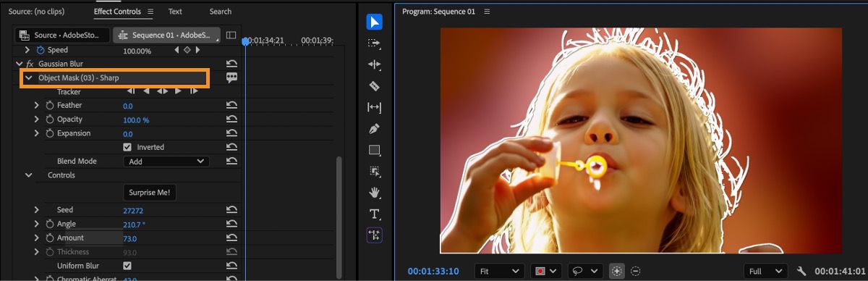Toggle the Opacity animation stopwatch
Image resolution: width=868 pixels, height=281 pixels.
click(x=50, y=119)
